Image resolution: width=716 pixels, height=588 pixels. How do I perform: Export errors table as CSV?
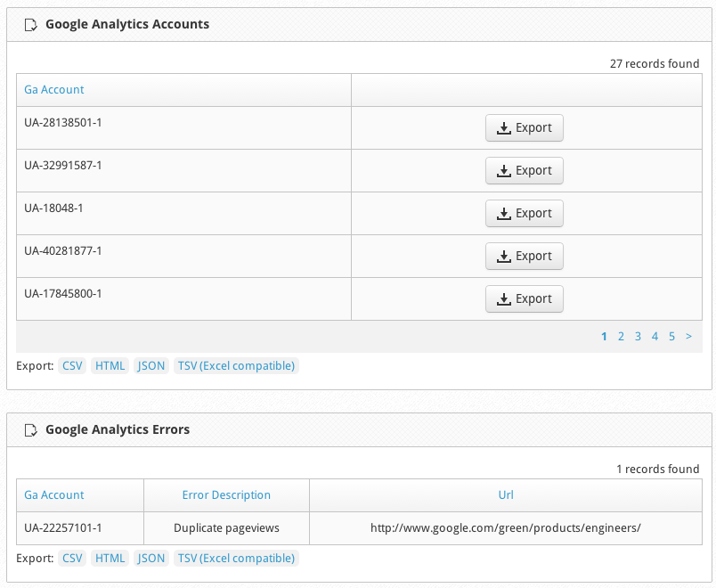72,559
